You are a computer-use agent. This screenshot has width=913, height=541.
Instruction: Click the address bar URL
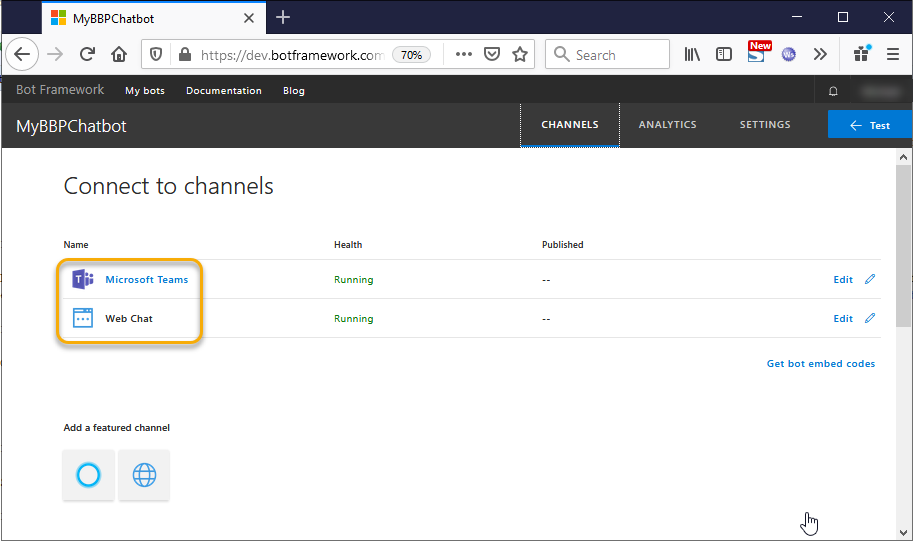[x=292, y=55]
